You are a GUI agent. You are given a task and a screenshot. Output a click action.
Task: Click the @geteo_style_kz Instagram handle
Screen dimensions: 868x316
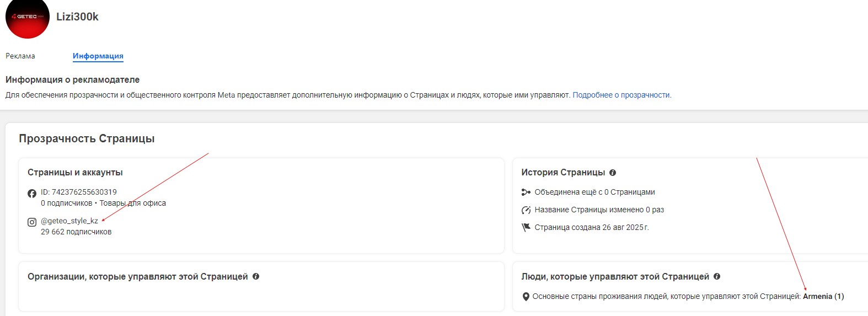[x=69, y=221]
